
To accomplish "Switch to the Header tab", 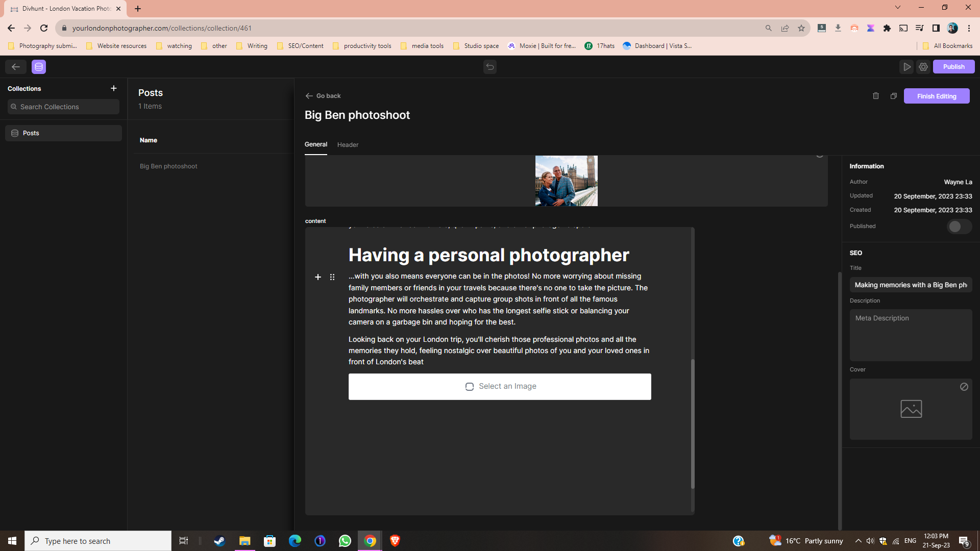I will click(x=348, y=145).
